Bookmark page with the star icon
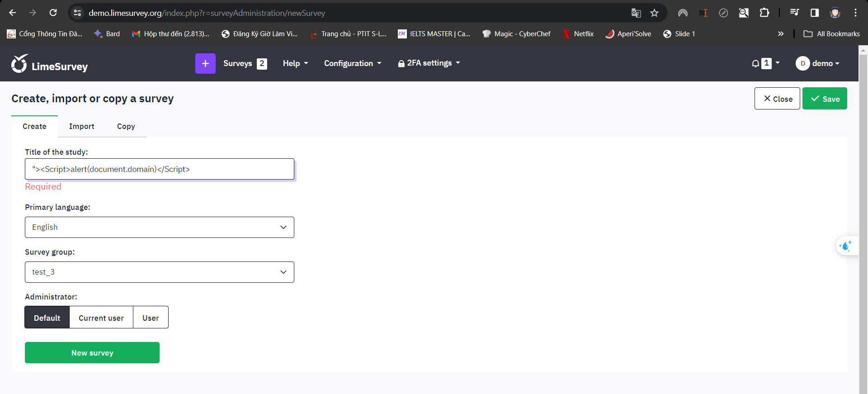This screenshot has height=394, width=868. [x=654, y=13]
